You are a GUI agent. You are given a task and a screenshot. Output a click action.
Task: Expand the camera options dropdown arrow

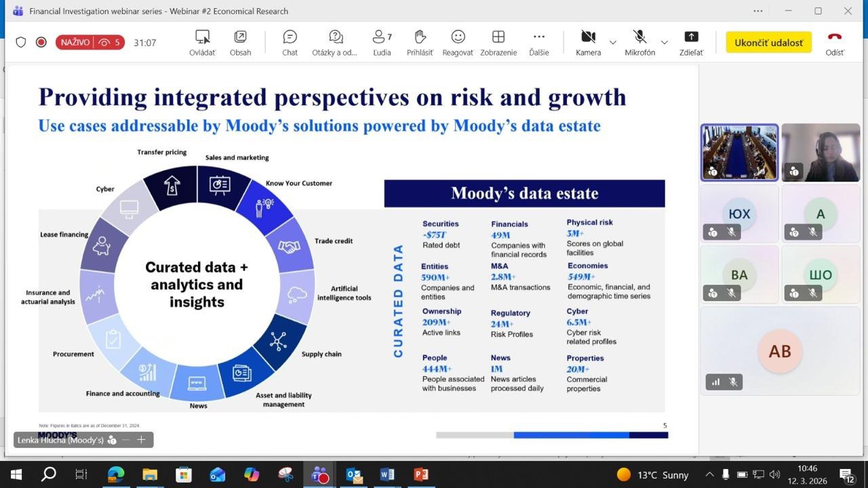point(613,43)
